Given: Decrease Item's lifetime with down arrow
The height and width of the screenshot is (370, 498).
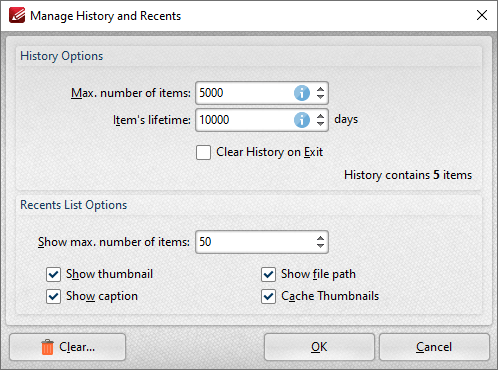Looking at the screenshot, I should pos(320,124).
